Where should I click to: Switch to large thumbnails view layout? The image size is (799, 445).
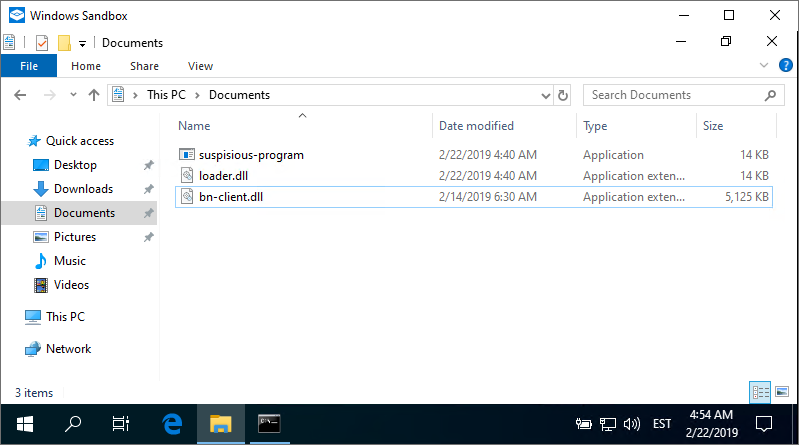pos(782,392)
